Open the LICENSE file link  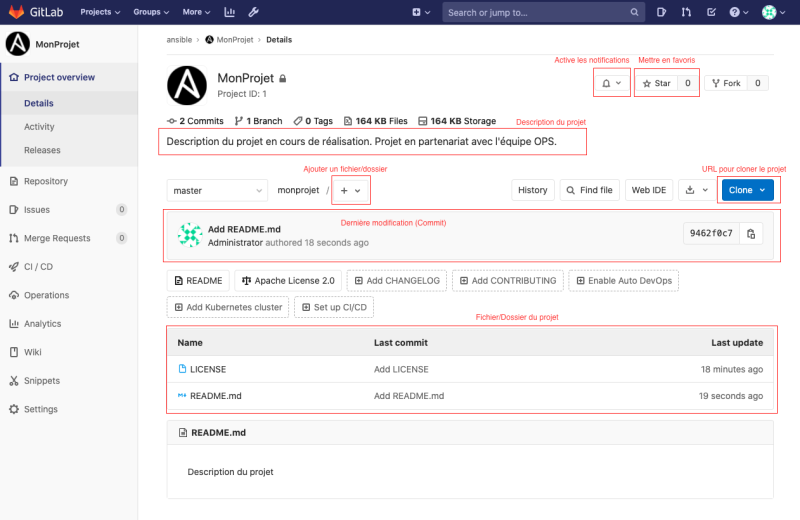click(208, 369)
